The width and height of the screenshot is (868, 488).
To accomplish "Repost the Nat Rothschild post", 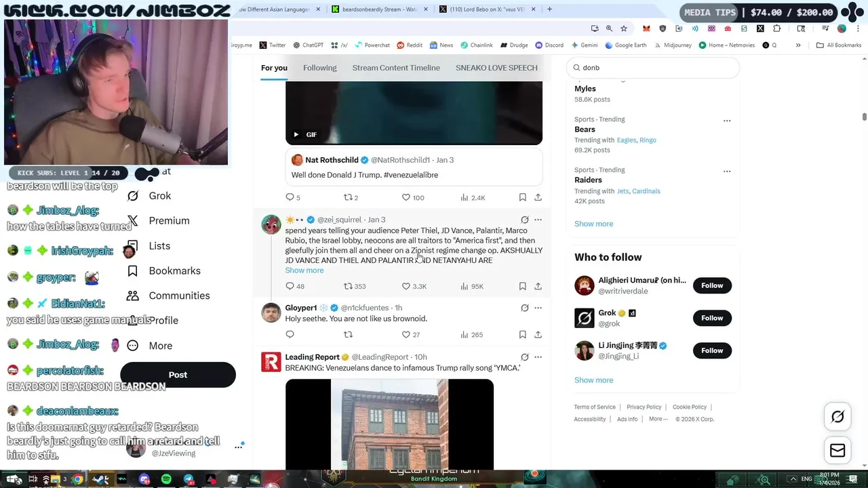I will (x=351, y=197).
